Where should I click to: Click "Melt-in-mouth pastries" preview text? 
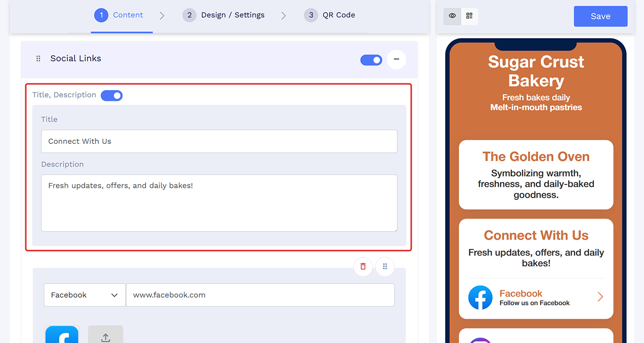click(536, 107)
